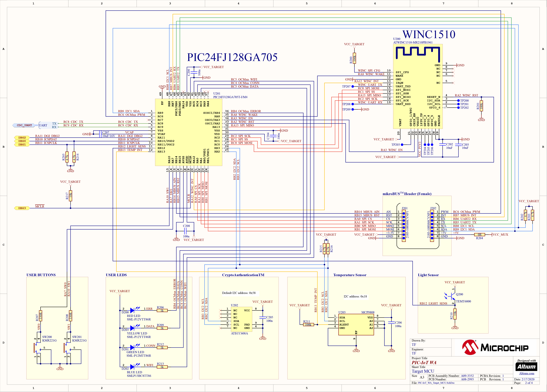Click the Temperature Sensor section heading

(x=350, y=275)
